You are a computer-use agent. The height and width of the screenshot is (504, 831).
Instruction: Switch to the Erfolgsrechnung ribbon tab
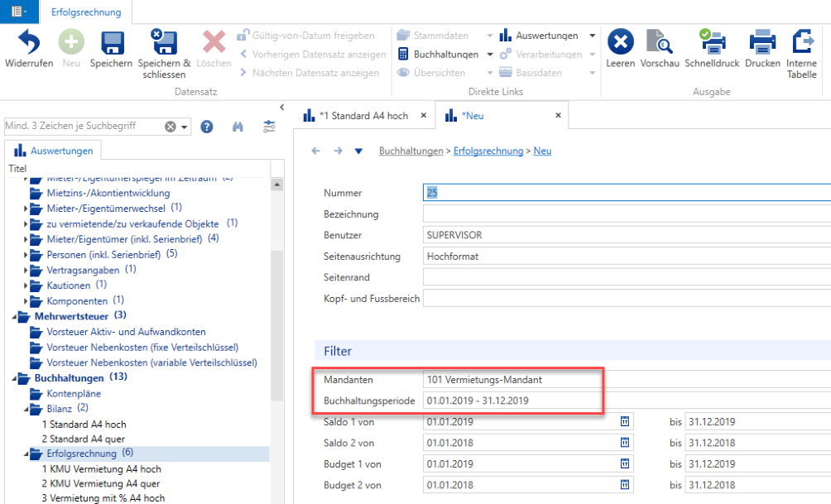tap(86, 12)
